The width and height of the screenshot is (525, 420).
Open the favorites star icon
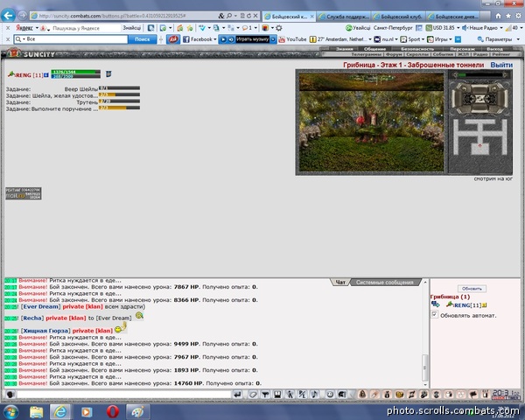[508, 16]
